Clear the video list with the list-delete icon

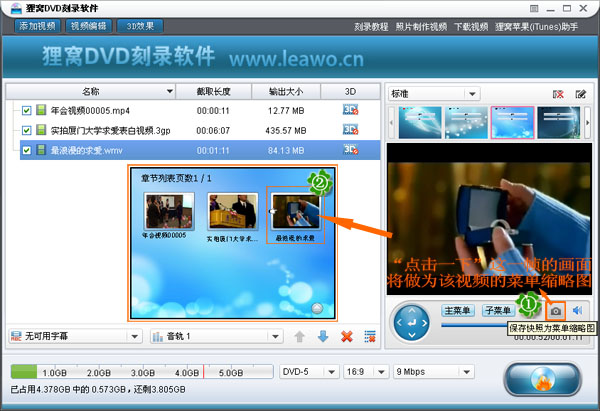click(x=370, y=337)
